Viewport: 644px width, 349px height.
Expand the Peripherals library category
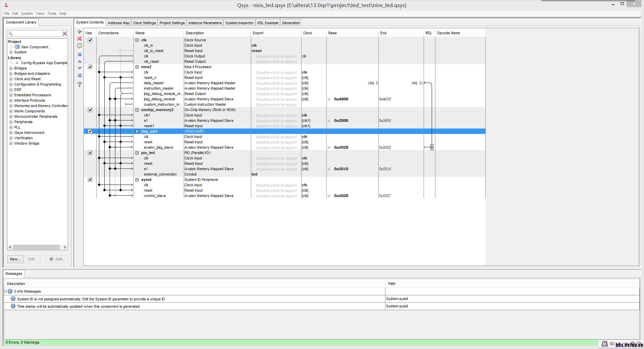(x=11, y=122)
